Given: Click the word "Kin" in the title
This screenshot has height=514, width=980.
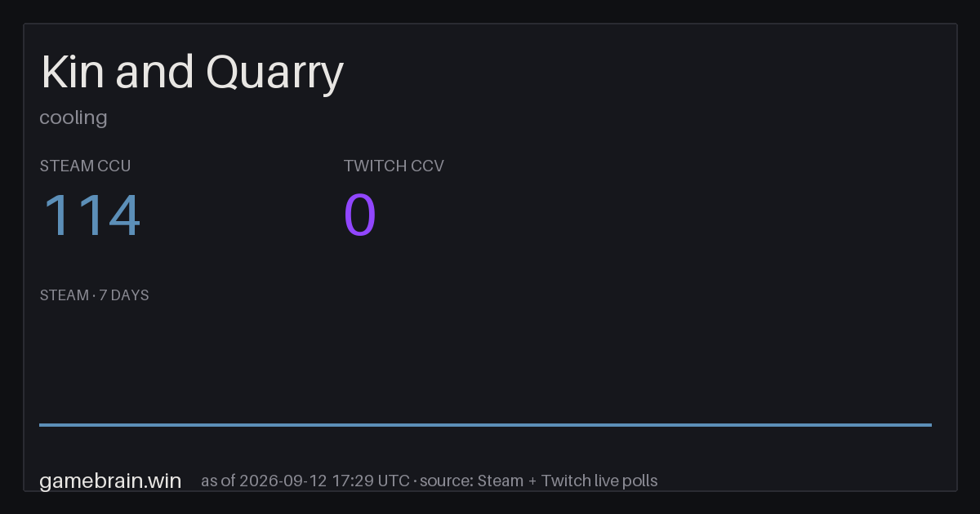Looking at the screenshot, I should (x=73, y=72).
